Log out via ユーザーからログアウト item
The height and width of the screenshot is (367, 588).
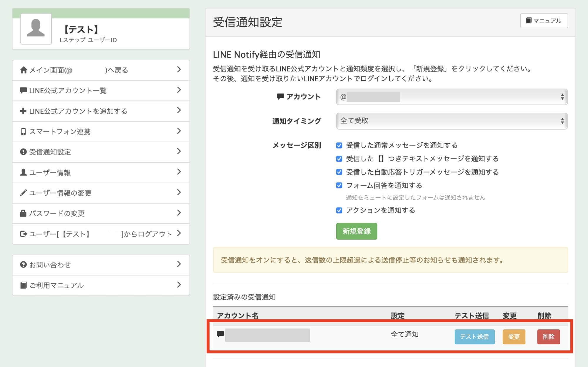(101, 234)
